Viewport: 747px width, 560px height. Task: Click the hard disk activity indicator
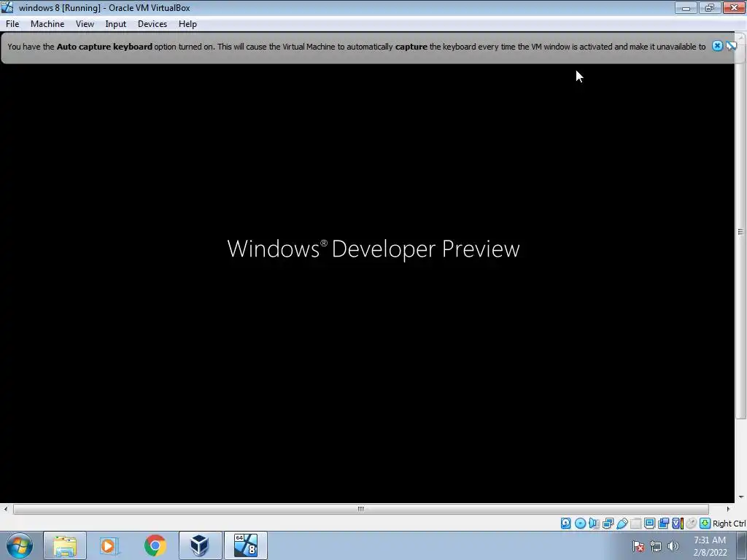[565, 524]
